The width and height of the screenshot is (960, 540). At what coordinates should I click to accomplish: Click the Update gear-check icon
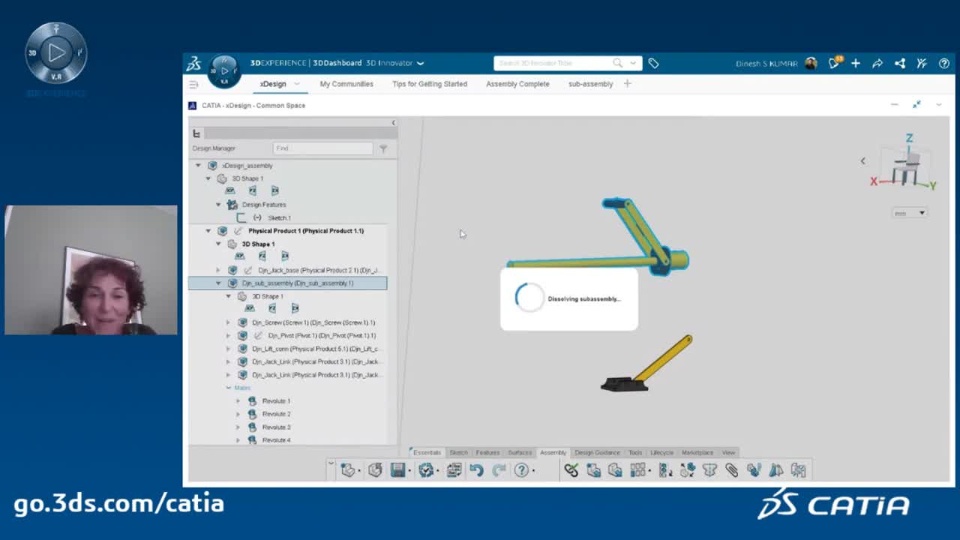coord(426,470)
